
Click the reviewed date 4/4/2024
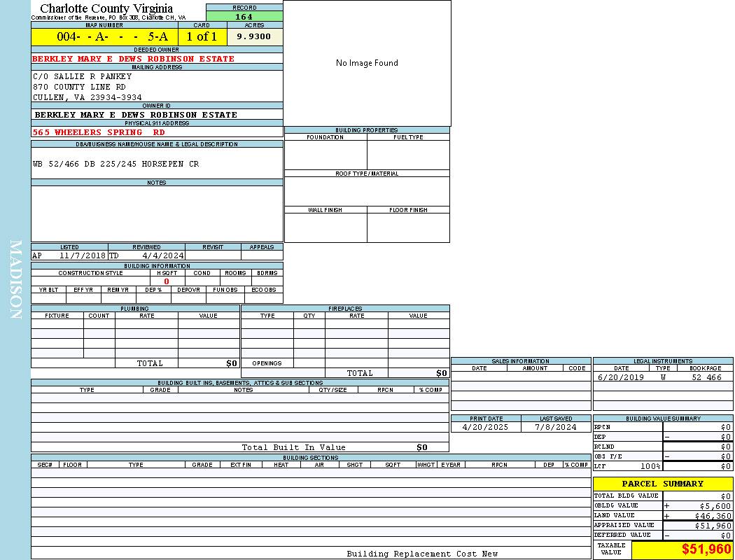point(162,256)
